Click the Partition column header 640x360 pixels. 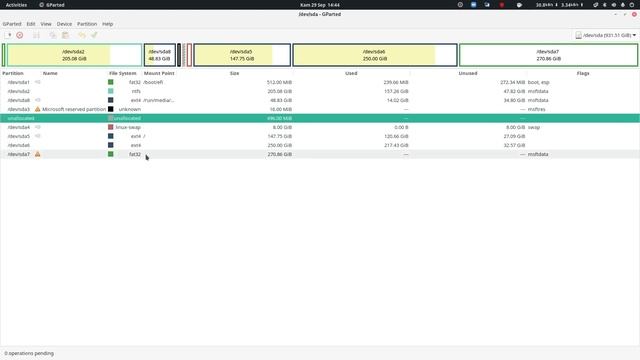[x=13, y=73]
